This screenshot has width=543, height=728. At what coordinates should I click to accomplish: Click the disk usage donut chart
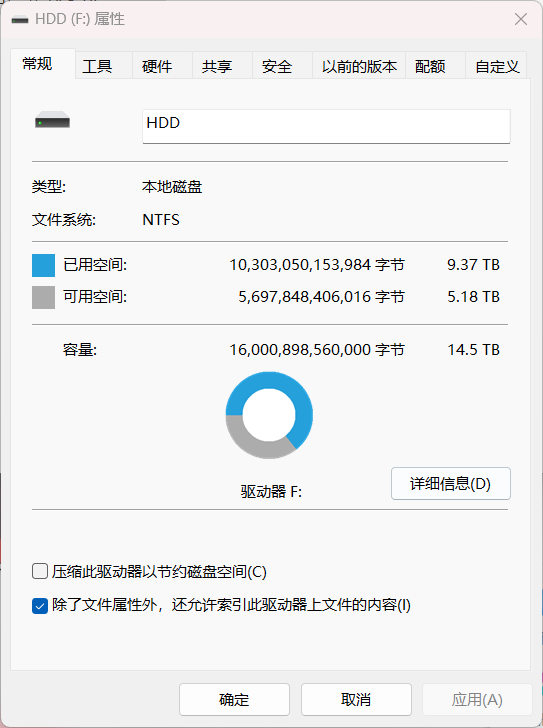click(x=269, y=415)
